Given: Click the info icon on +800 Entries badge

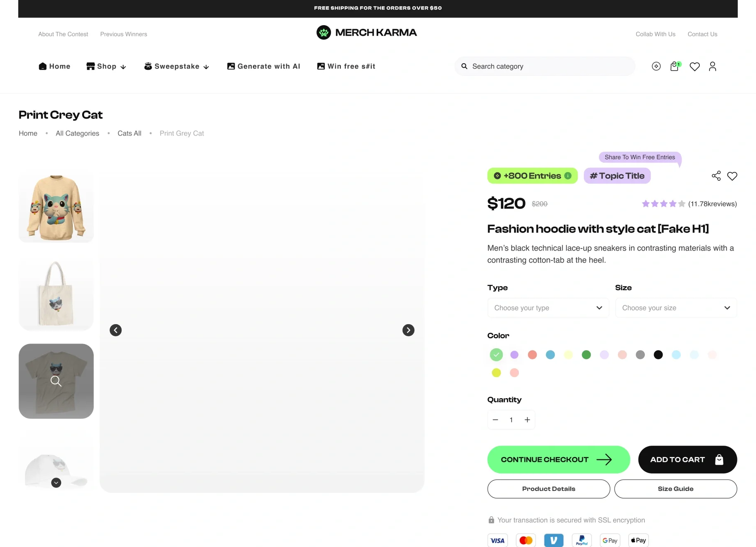Looking at the screenshot, I should pyautogui.click(x=568, y=176).
